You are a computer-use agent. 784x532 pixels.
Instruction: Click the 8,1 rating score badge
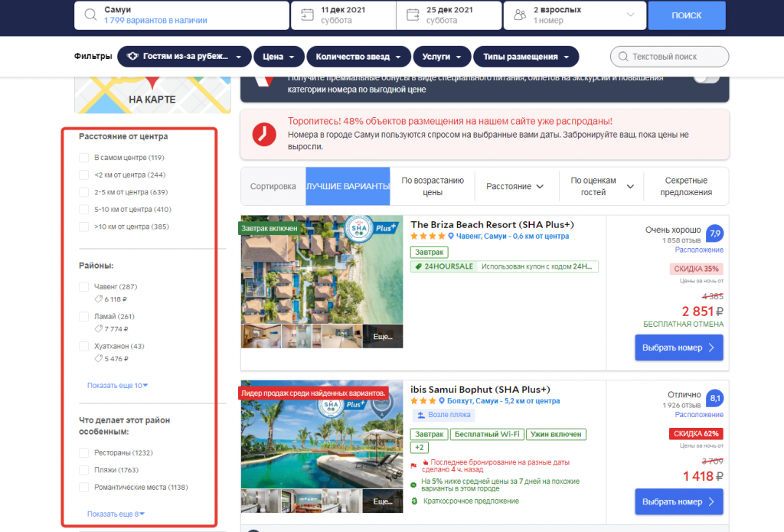coord(715,399)
